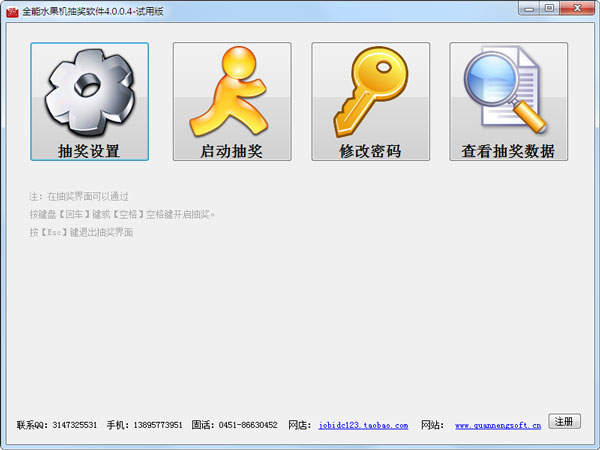Visit the www.quannengsoft.cn website link

(498, 425)
